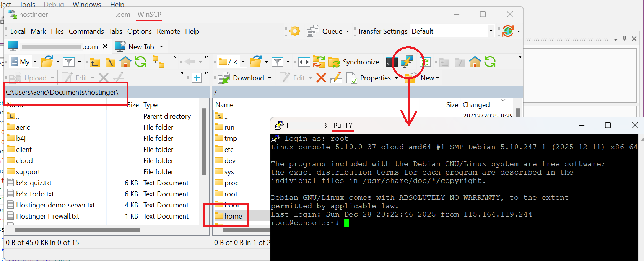
Task: Select the remote home folder
Action: 233,216
